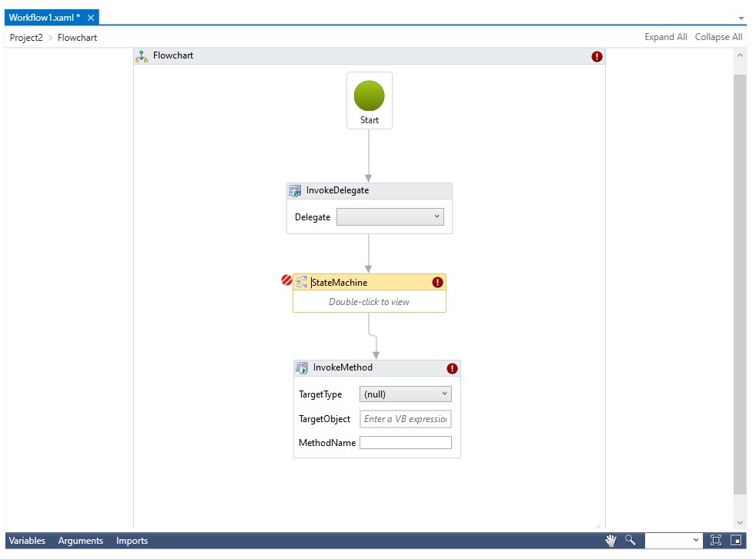Toggle the fit to screen button
Screen dimensions: 756x560
716,541
